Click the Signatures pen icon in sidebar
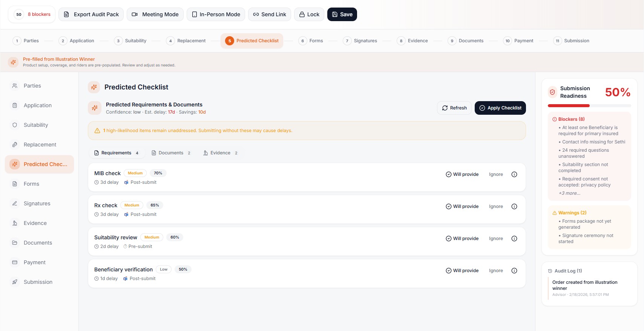Viewport: 644px width, 331px height. point(15,203)
